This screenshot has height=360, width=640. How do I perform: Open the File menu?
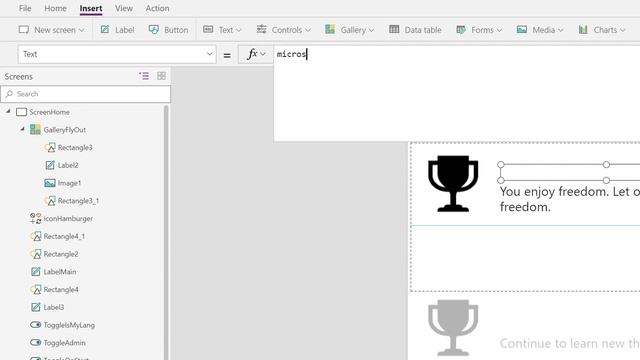pyautogui.click(x=25, y=8)
